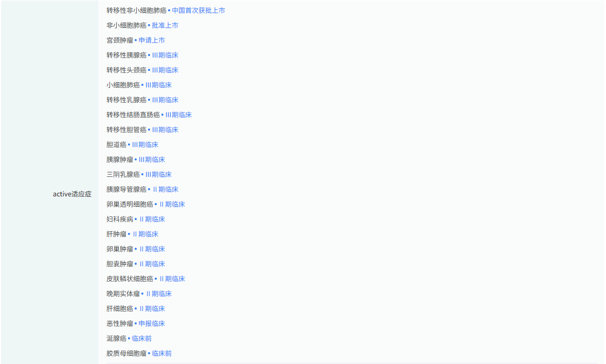Select the 小细胞肺癌 indication text
The height and width of the screenshot is (364, 606).
pyautogui.click(x=123, y=85)
